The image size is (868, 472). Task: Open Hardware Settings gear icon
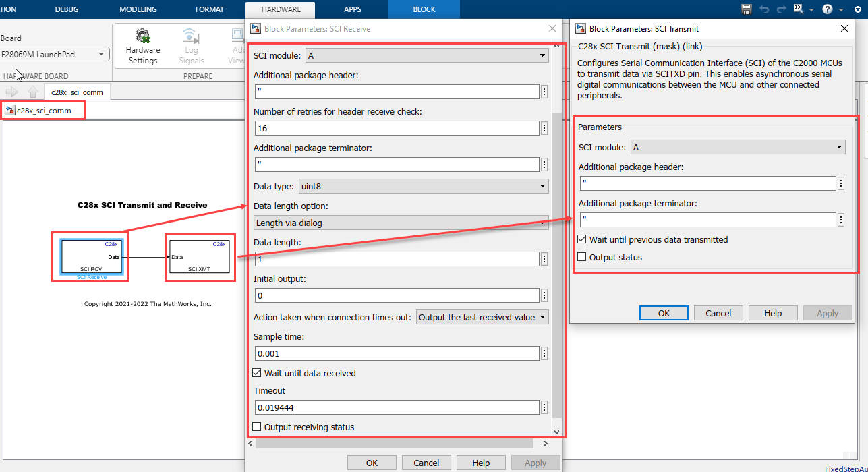(142, 36)
